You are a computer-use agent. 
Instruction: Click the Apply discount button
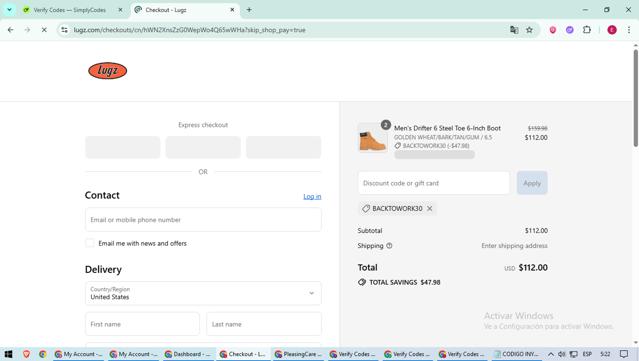click(532, 183)
